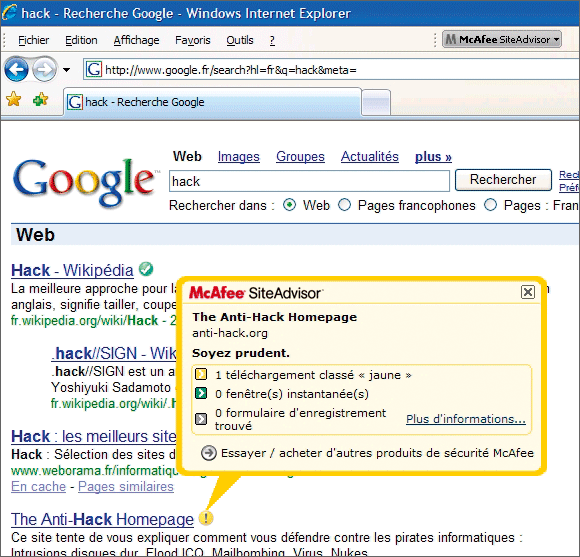580x557 pixels.
Task: Open recent pages dropdown beside Forward button
Action: 67,70
